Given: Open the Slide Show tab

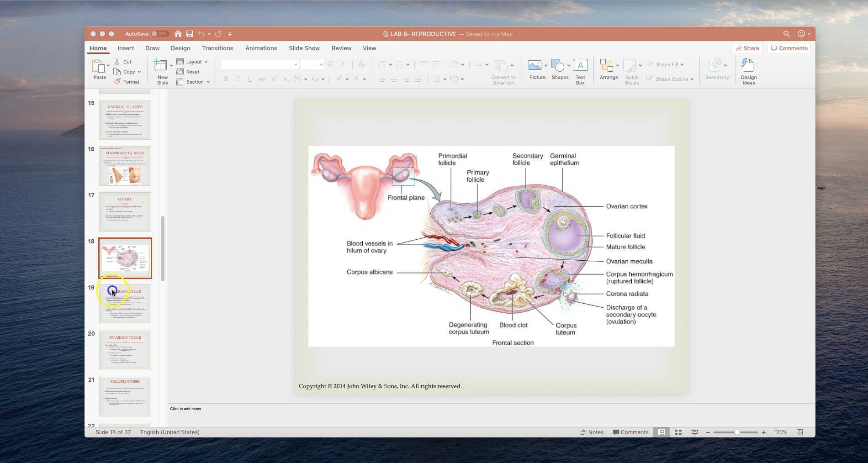Looking at the screenshot, I should click(x=304, y=48).
